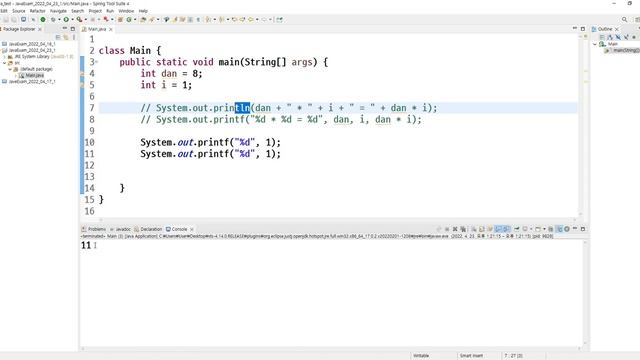Click Remove All Terminated Launches in Console
Viewport: 640px width, 360px height.
[463, 229]
